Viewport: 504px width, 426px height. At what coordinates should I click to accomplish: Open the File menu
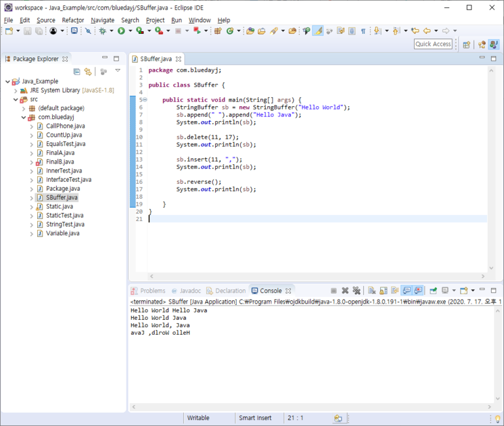coord(8,20)
